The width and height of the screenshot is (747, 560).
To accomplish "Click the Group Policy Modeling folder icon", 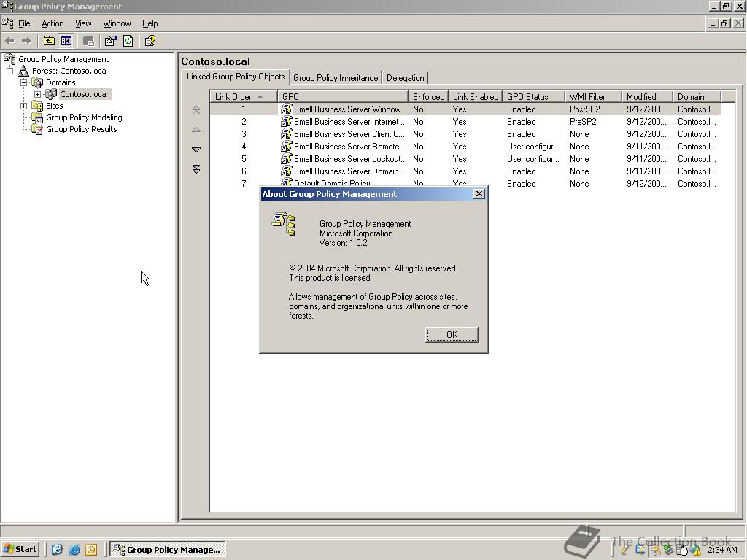I will point(37,117).
